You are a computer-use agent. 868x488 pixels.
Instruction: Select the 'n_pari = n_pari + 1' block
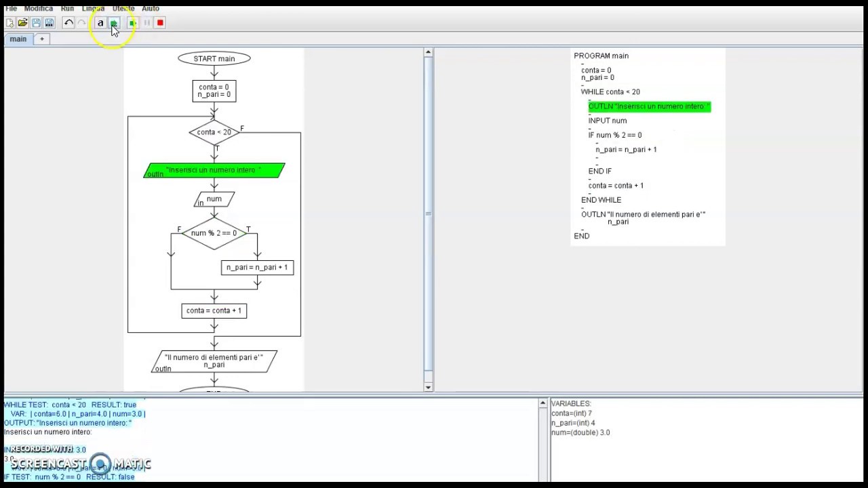tap(257, 268)
